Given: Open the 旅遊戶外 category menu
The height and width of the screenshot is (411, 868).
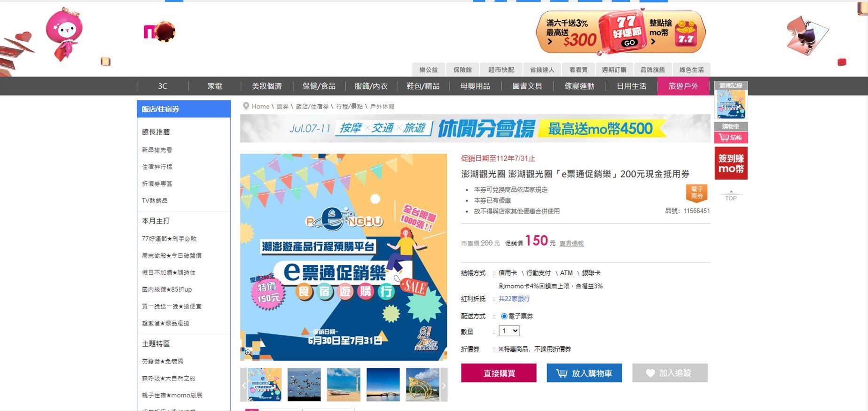Looking at the screenshot, I should pos(683,86).
